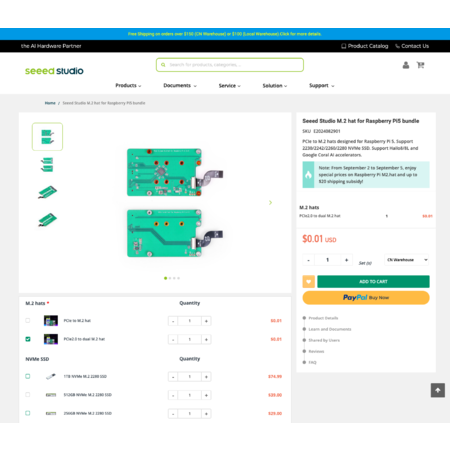Click first carousel pagination dot
Image resolution: width=450 pixels, height=450 pixels.
(x=166, y=278)
